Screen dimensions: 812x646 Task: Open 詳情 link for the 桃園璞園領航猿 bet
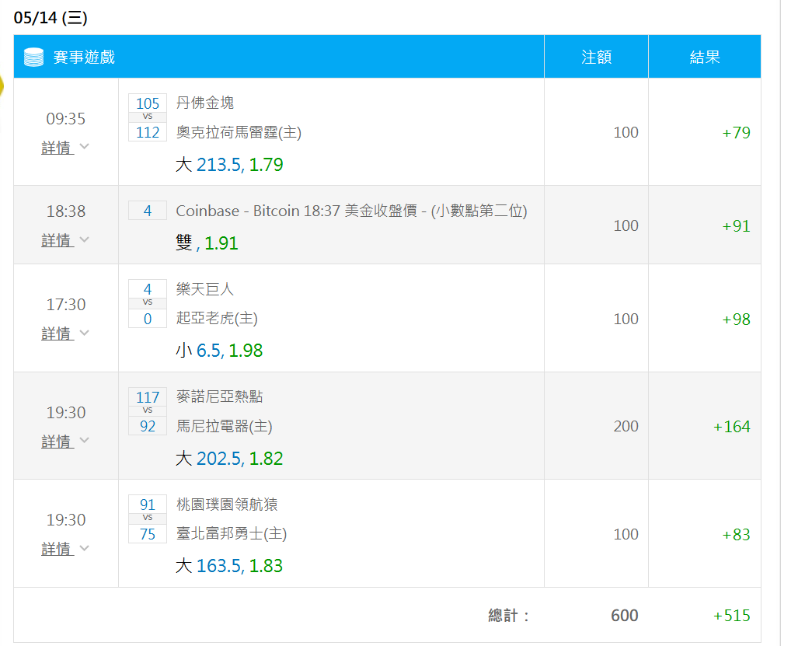[x=57, y=549]
